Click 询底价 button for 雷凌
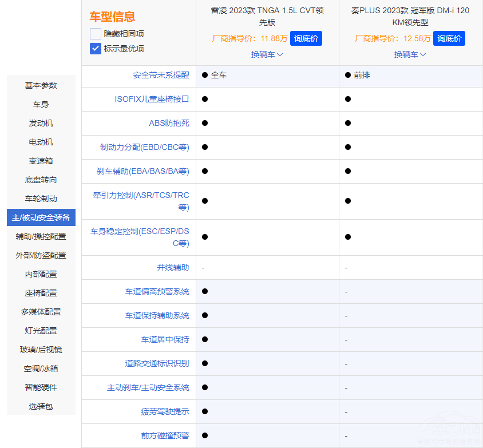483x448 pixels. (306, 38)
